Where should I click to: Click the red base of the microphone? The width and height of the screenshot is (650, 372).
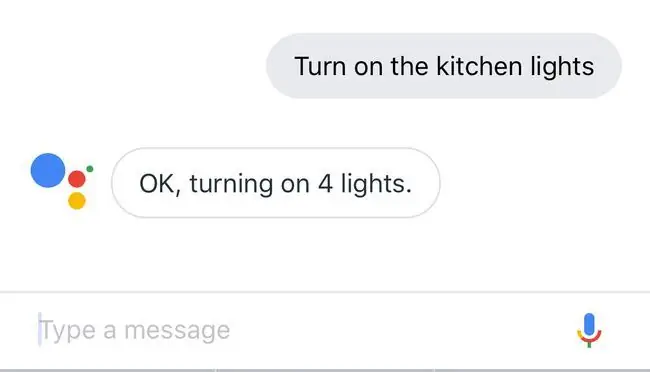click(x=589, y=338)
